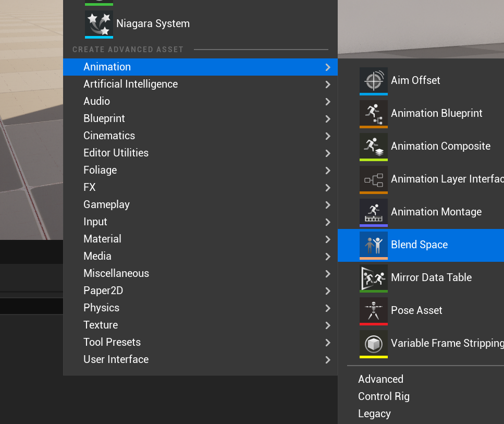Image resolution: width=504 pixels, height=424 pixels.
Task: Expand the Blueprint submenu arrow
Action: coord(327,119)
